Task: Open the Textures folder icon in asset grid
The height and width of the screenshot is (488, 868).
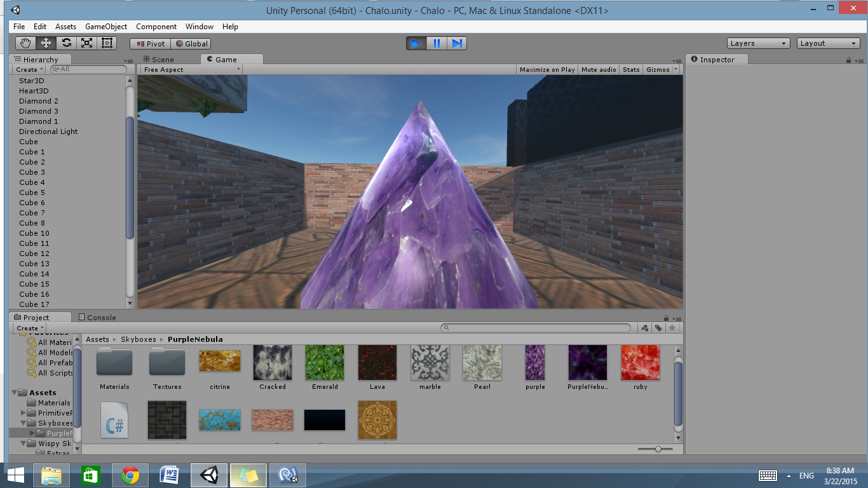Action: click(167, 362)
